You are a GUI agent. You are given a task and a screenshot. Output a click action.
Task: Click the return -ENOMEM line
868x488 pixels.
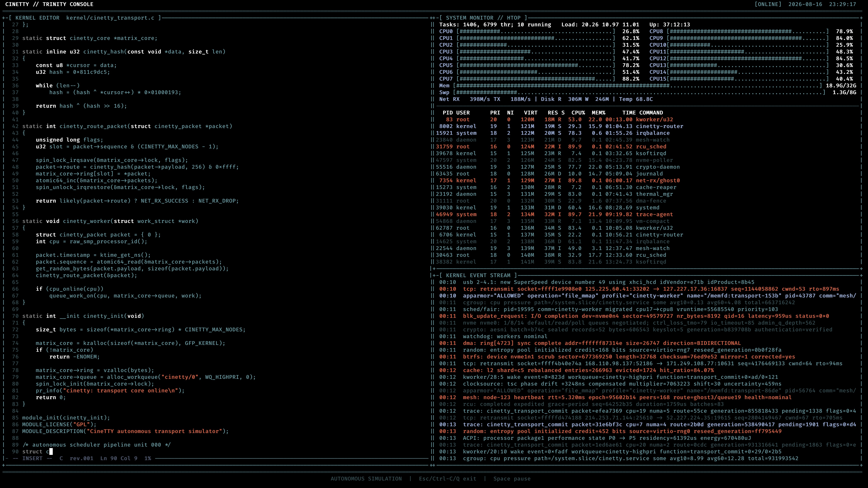pos(74,357)
